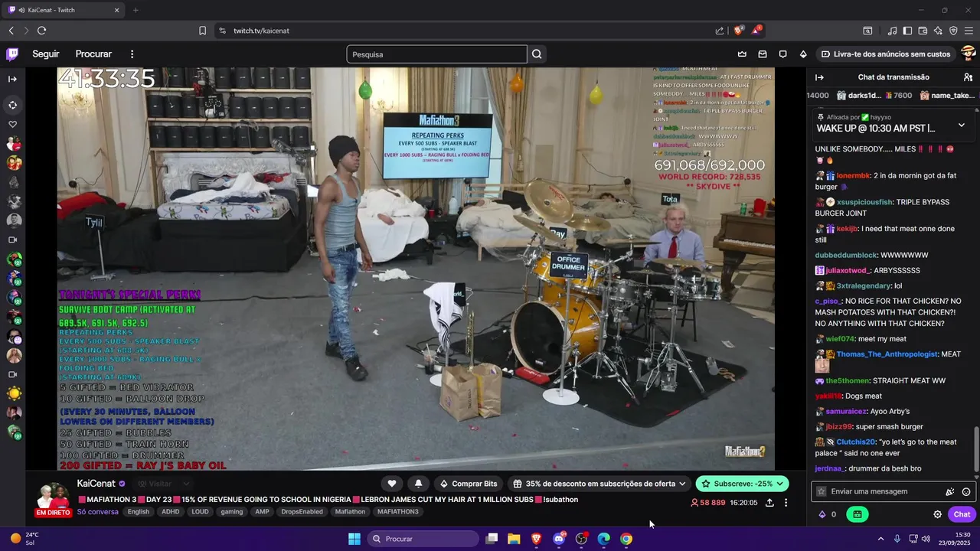Viewport: 980px width, 551px height.
Task: Open the KaiCenat channel name link
Action: 96,484
